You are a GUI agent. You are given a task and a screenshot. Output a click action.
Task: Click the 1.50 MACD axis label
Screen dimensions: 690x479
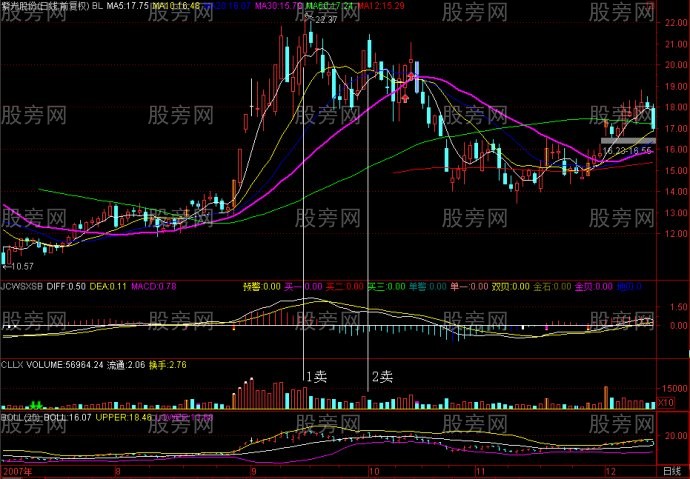[x=679, y=307]
